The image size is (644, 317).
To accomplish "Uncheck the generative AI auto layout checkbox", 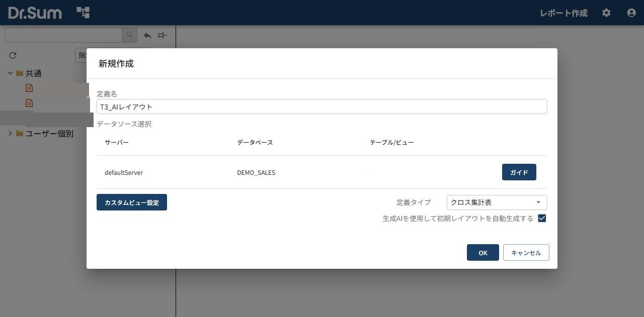I will click(542, 218).
